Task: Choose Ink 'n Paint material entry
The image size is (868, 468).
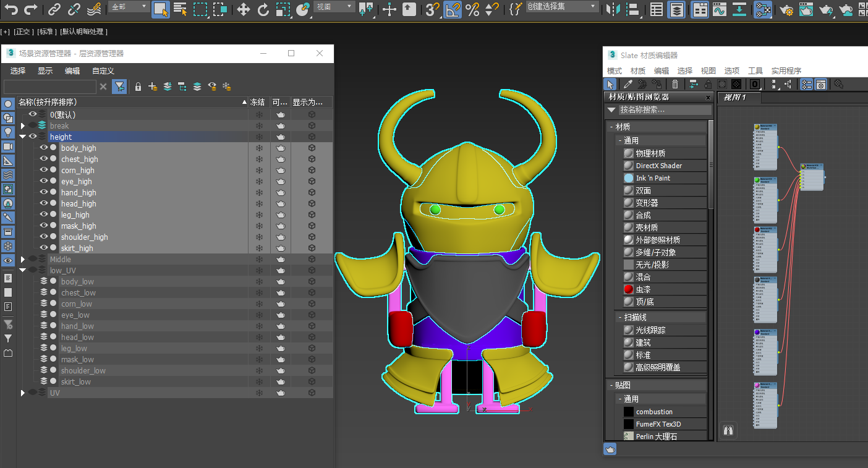Action: (653, 178)
